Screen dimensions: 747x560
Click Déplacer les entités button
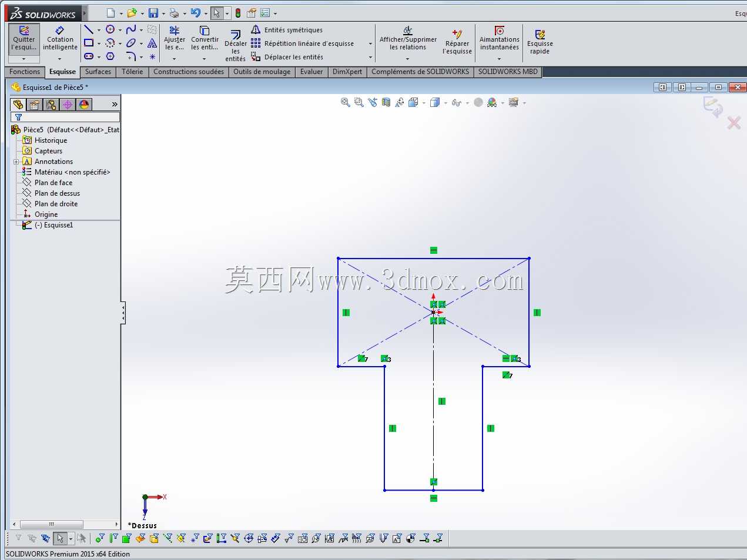(287, 57)
